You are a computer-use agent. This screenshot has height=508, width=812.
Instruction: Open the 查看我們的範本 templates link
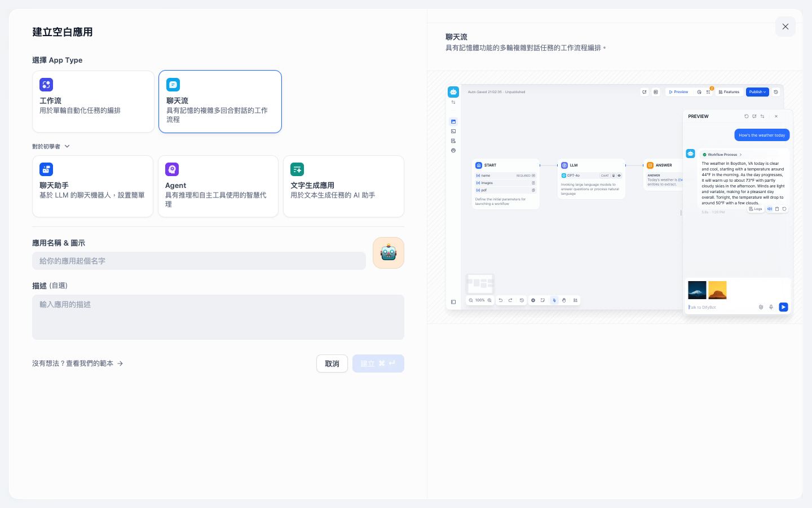(x=78, y=364)
